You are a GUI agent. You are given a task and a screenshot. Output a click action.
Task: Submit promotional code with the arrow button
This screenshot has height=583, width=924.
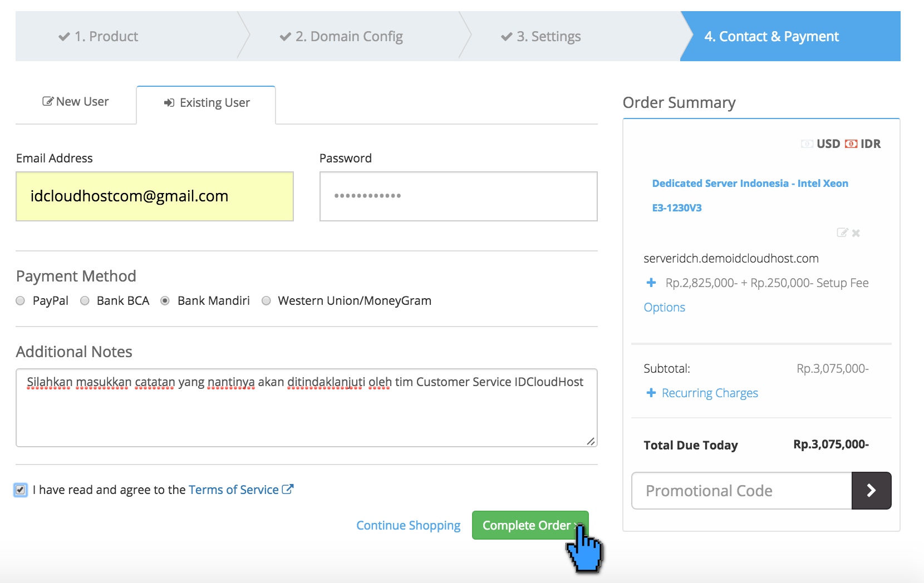pyautogui.click(x=871, y=491)
